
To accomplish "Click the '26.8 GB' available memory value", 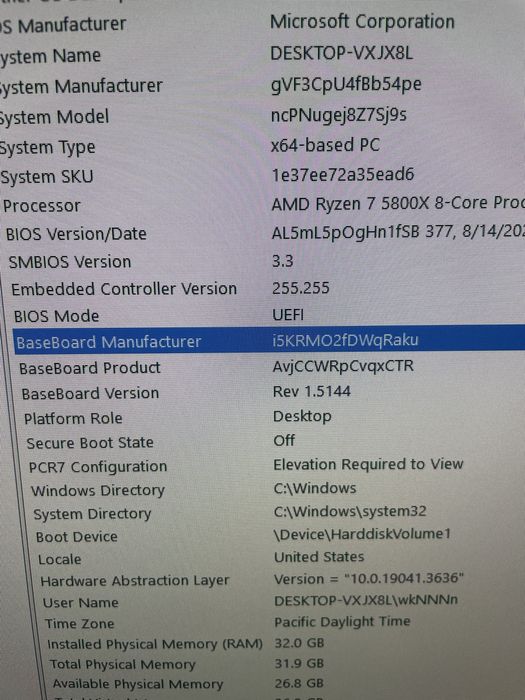I will (x=299, y=683).
